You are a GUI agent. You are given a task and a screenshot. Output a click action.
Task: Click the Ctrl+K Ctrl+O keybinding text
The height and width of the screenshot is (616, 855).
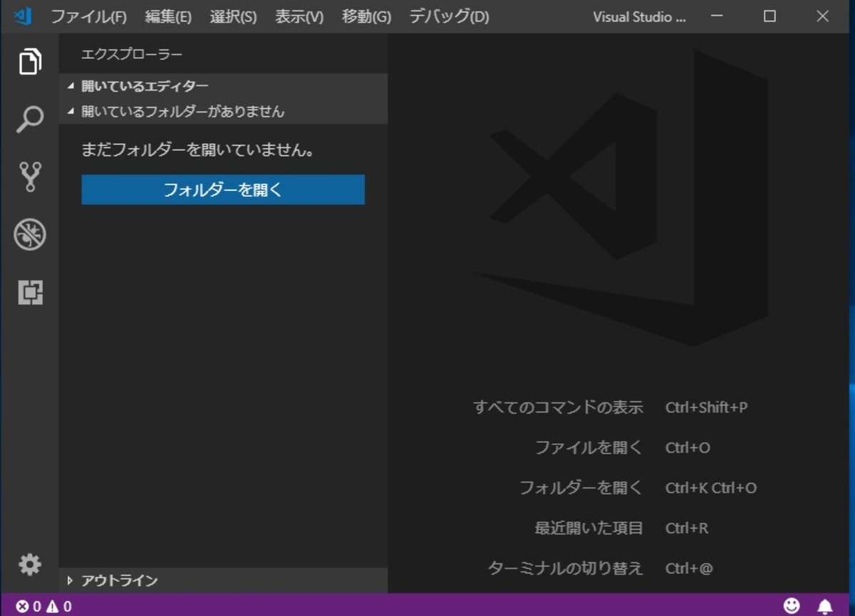(711, 488)
